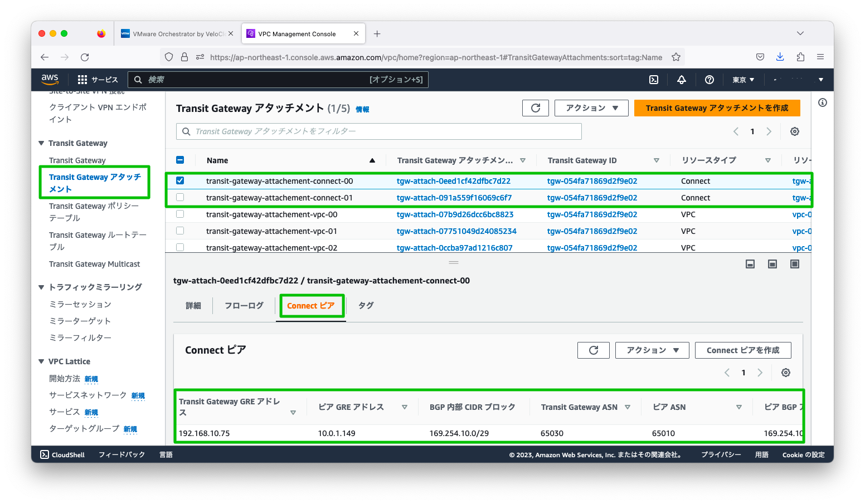This screenshot has height=504, width=865.
Task: Select transit-gateway-attachement-vpc-00 checkbox
Action: coord(180,214)
